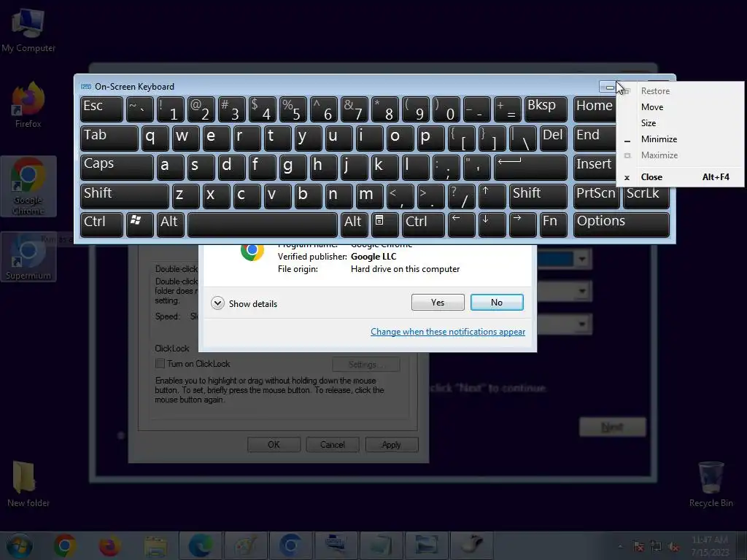Click the right arrow key
Viewport: 747px width, 560px height.
(522, 225)
